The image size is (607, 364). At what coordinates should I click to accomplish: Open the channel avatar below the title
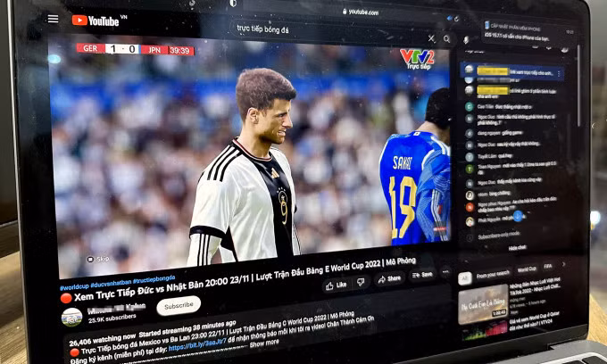point(71,318)
